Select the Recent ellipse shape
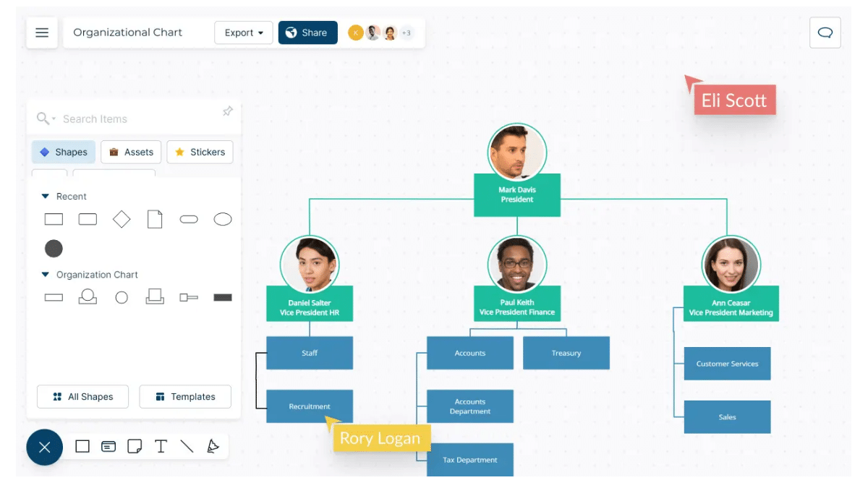 click(223, 219)
